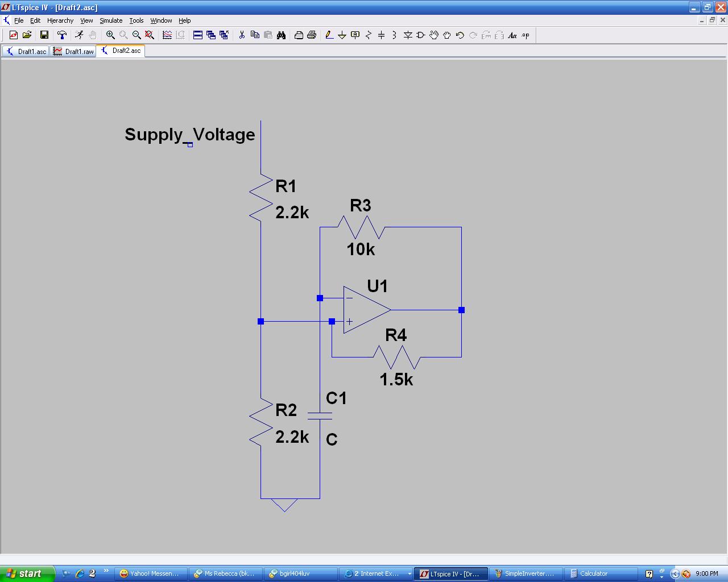The height and width of the screenshot is (582, 728).
Task: Open the Component gate icon
Action: 421,35
